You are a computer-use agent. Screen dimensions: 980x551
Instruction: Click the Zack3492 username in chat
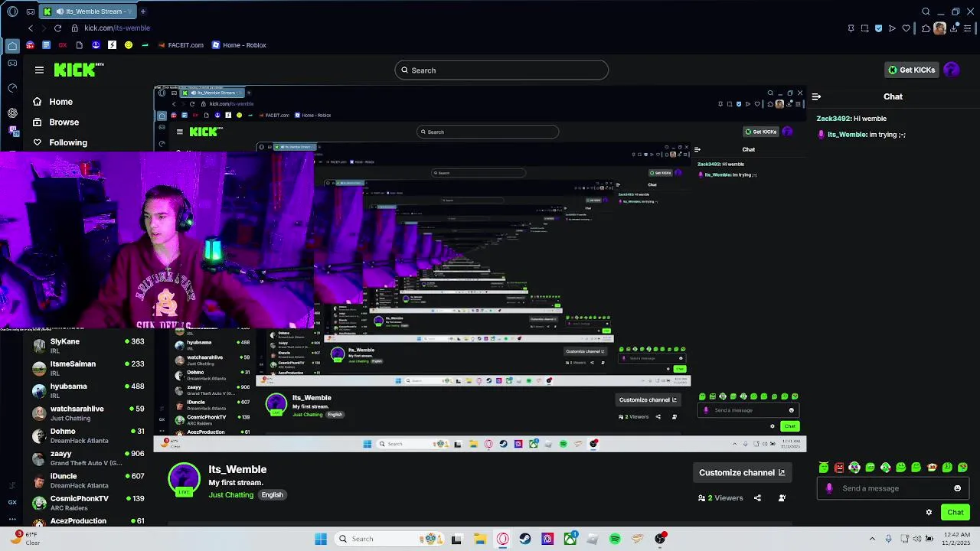pyautogui.click(x=833, y=119)
